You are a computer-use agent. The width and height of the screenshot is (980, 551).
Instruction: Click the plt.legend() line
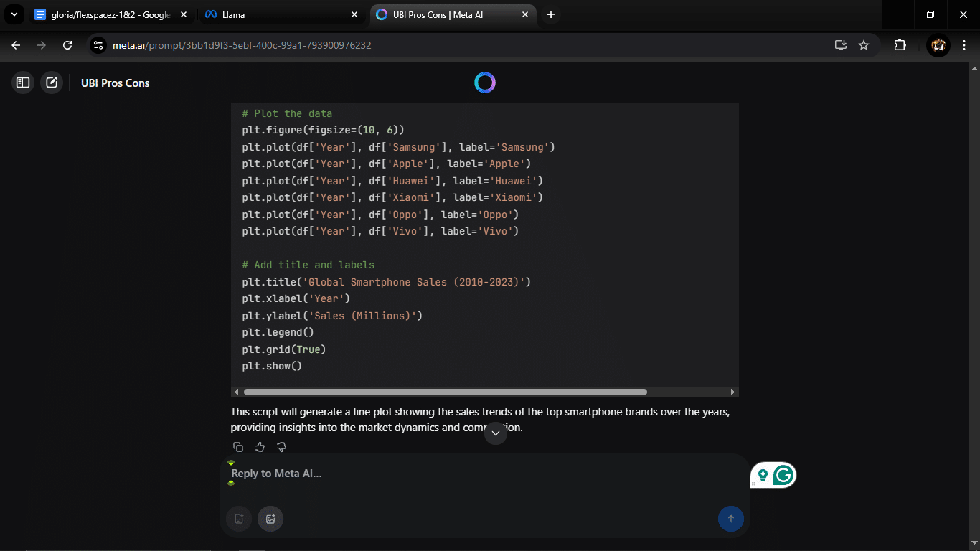pyautogui.click(x=278, y=332)
